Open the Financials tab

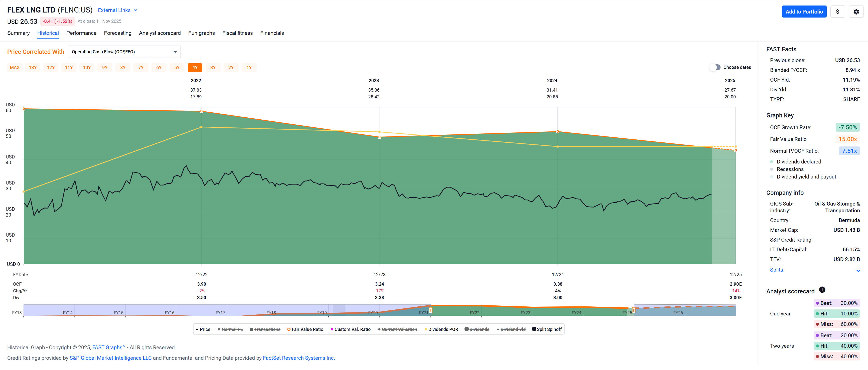(272, 33)
